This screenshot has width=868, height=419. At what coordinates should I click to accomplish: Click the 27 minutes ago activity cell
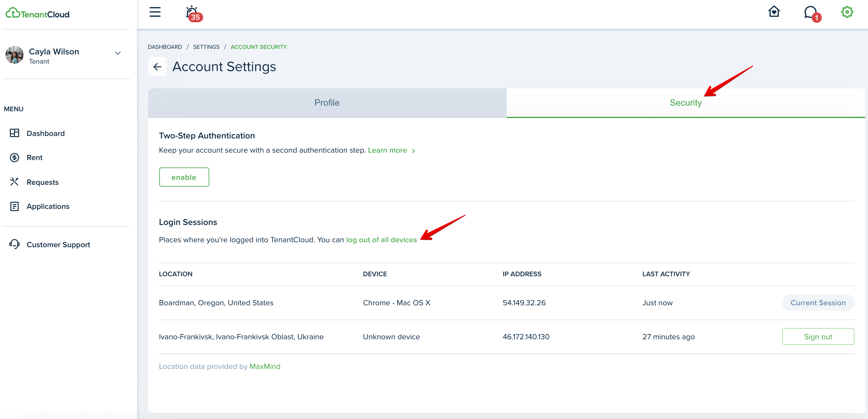coord(669,336)
